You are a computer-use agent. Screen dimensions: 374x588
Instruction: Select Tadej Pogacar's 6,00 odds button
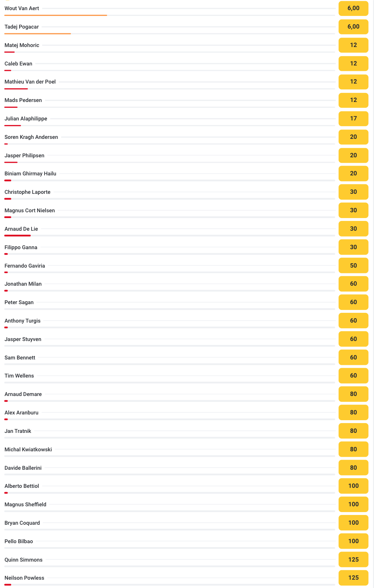[353, 27]
